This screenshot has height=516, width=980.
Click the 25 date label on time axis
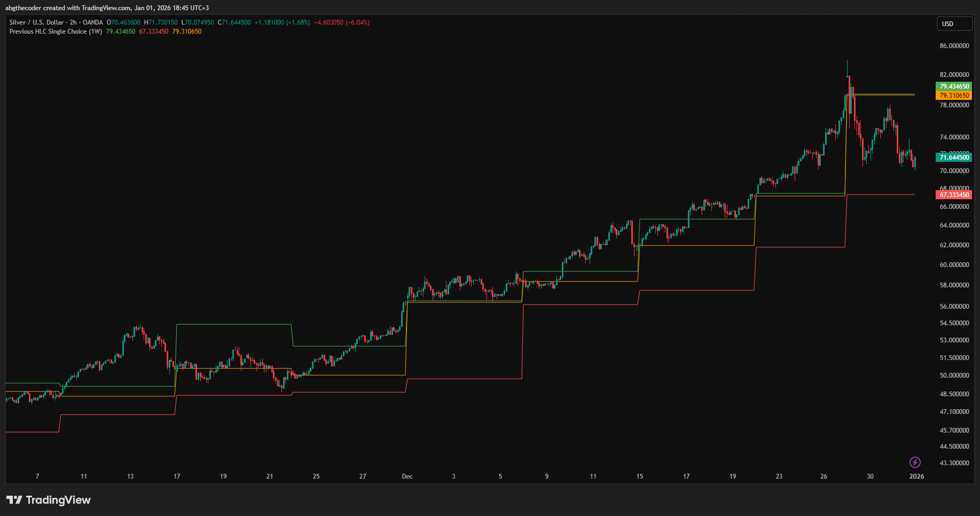[x=316, y=476]
